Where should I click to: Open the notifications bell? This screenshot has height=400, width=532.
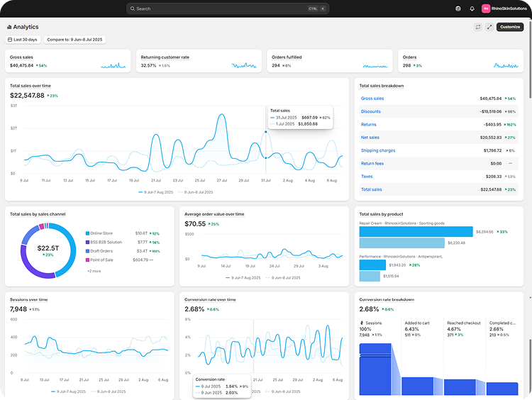[x=472, y=9]
